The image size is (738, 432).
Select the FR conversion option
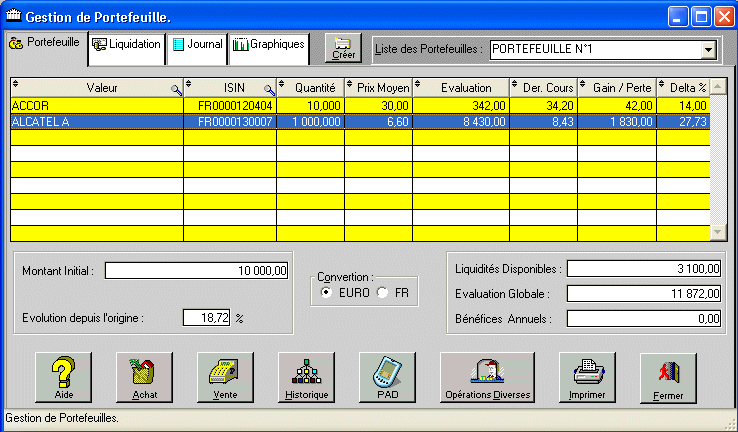click(382, 292)
